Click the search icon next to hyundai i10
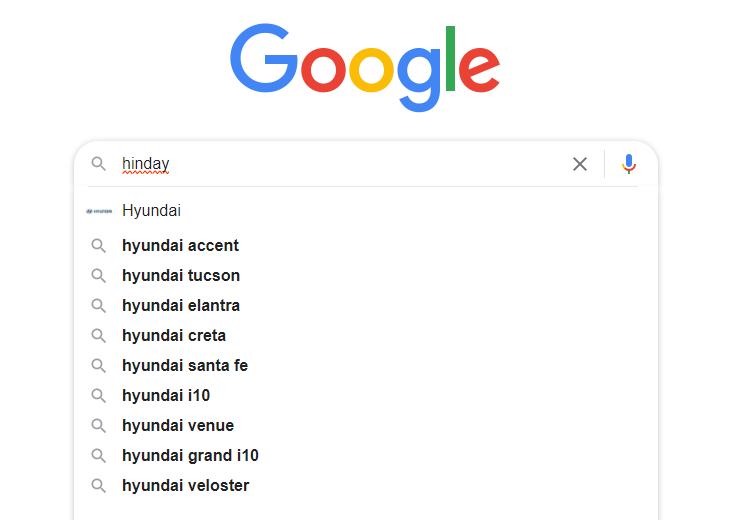736x520 pixels. [98, 395]
